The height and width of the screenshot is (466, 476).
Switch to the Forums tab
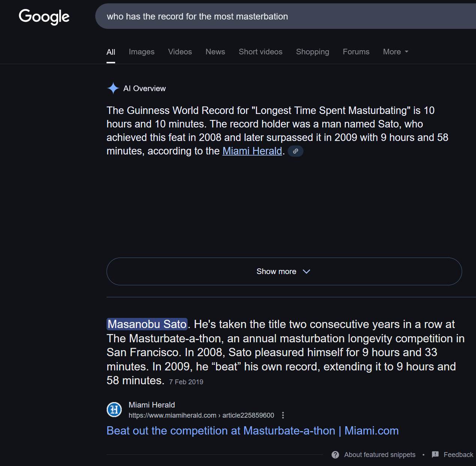356,52
